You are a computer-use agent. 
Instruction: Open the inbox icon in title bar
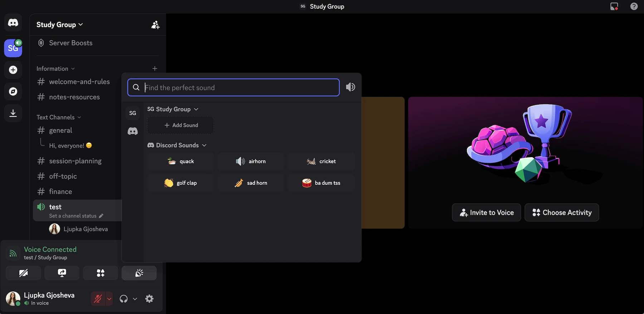(614, 6)
